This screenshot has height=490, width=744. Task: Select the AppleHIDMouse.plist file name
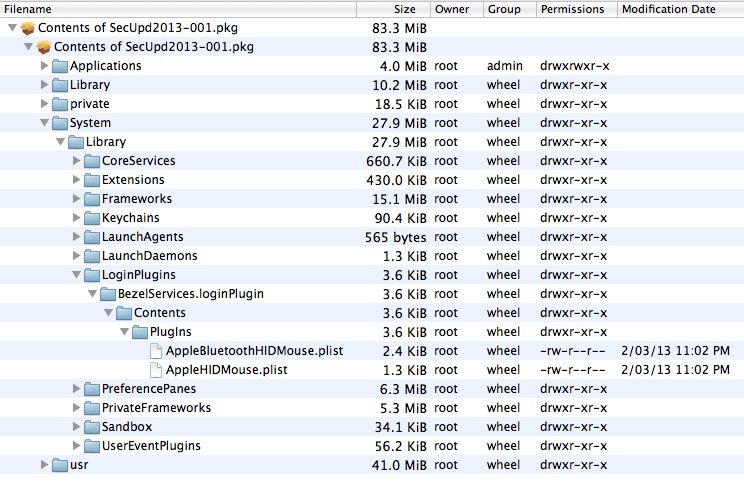[227, 370]
